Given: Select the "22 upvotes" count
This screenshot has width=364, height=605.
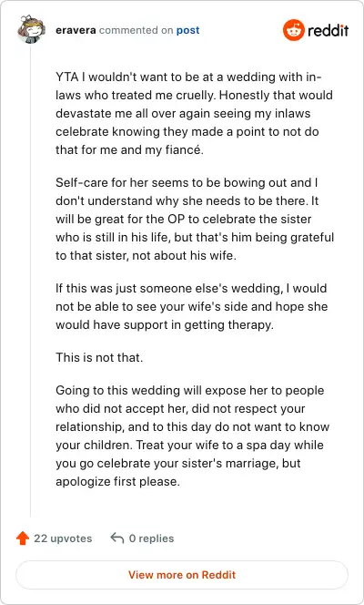Looking at the screenshot, I should [63, 538].
